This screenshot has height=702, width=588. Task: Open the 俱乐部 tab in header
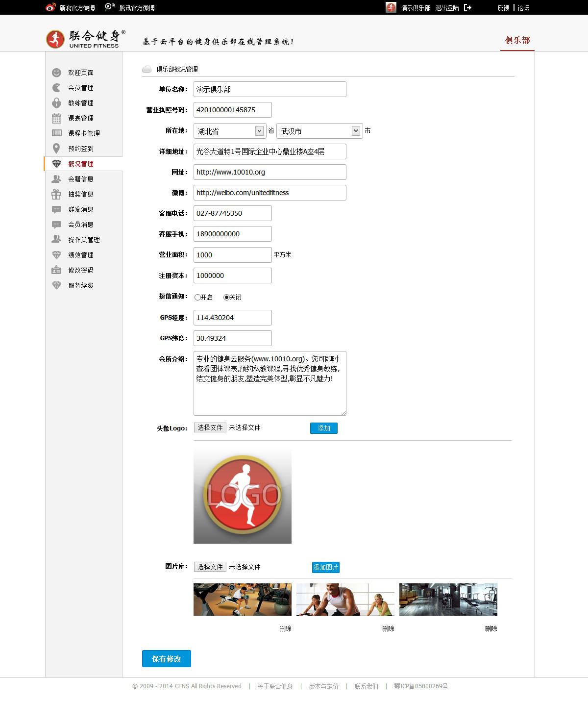(x=517, y=41)
